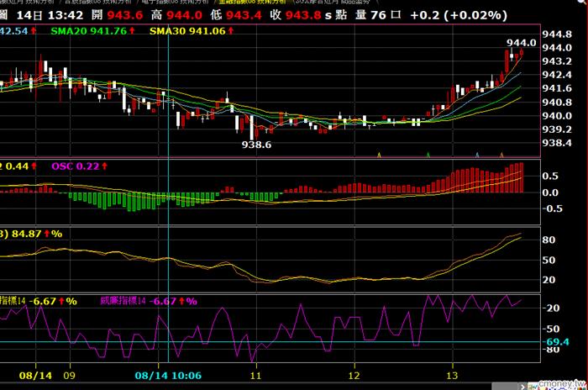Click the yellow 08/14 date label on time axis

tap(35, 376)
